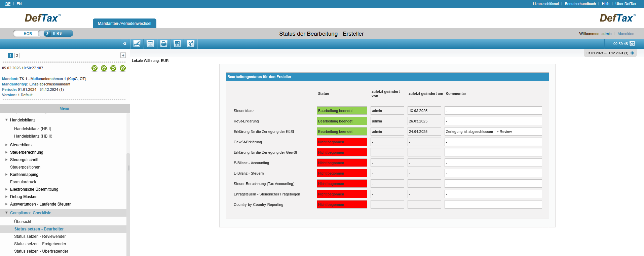Expand the Steuerbilanz tree node

click(6, 145)
